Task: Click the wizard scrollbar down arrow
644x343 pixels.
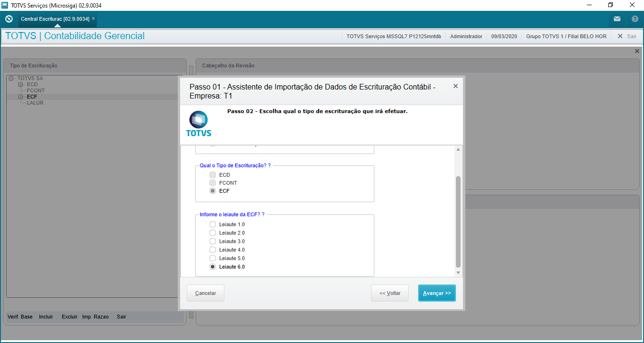Action: click(458, 273)
